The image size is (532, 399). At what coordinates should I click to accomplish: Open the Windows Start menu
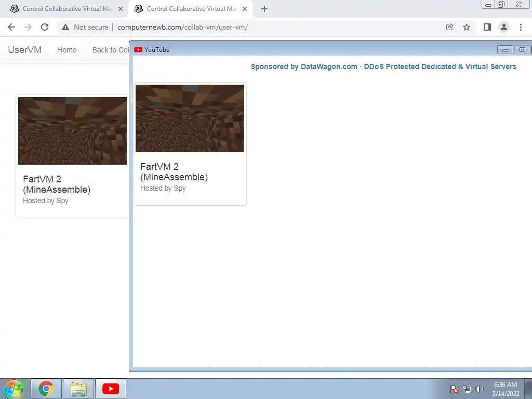[14, 389]
